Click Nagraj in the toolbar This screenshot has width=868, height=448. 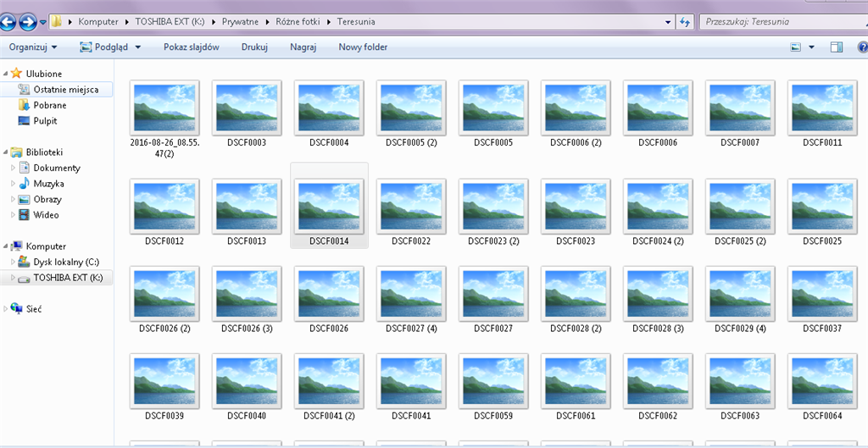pos(303,47)
